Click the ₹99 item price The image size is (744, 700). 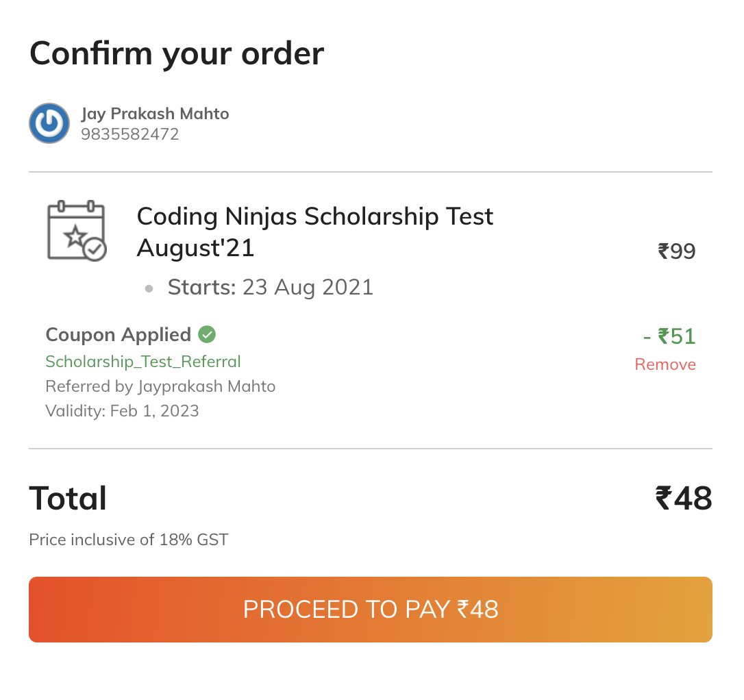click(x=677, y=251)
